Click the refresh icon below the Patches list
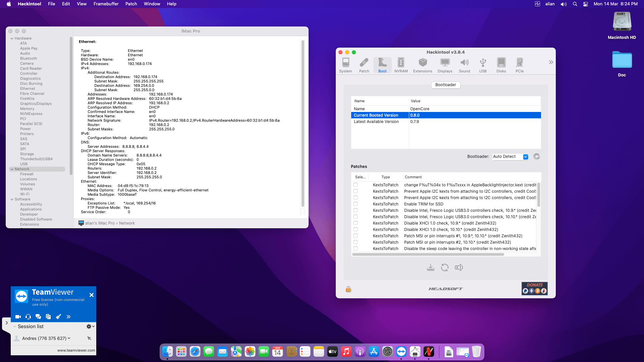The height and width of the screenshot is (362, 644). pos(445,267)
